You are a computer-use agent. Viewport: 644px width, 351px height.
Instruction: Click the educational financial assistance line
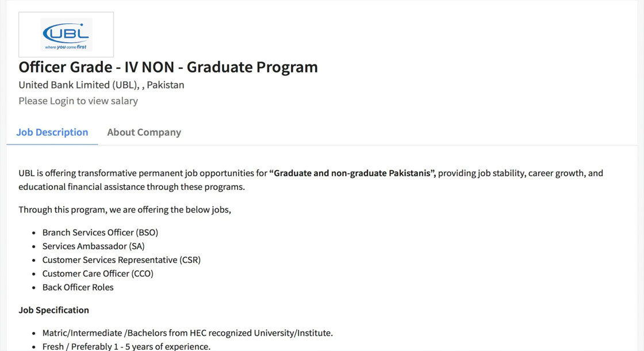click(131, 187)
